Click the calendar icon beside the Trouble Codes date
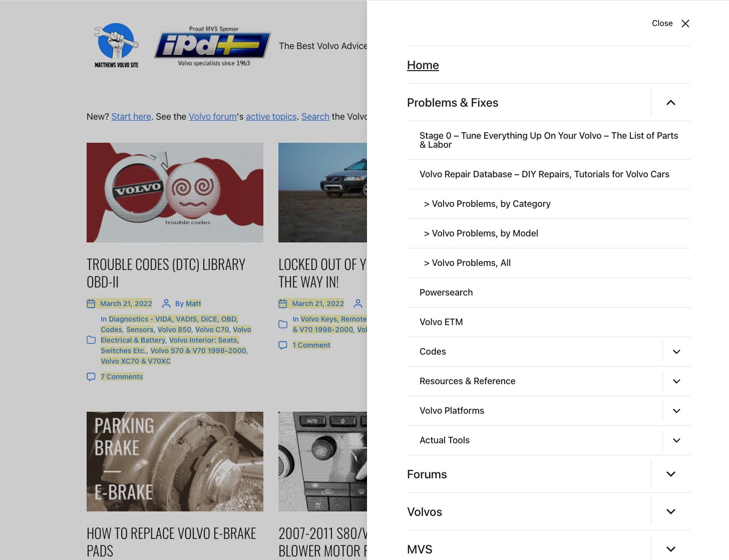The image size is (729, 560). pyautogui.click(x=91, y=304)
